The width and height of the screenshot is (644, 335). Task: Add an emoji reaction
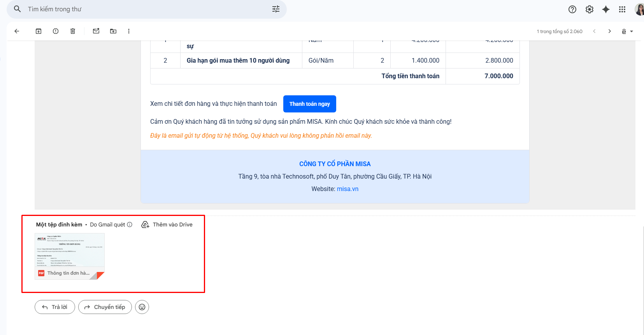[x=142, y=307]
